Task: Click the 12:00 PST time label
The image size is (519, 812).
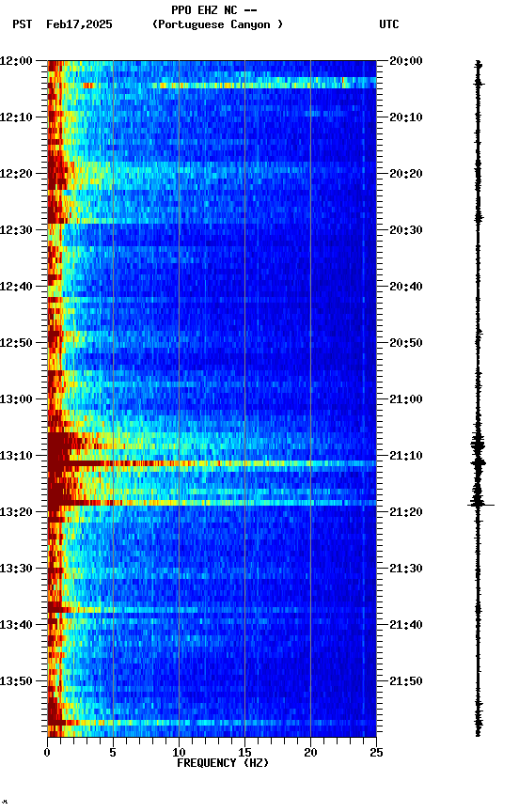Action: pyautogui.click(x=16, y=60)
